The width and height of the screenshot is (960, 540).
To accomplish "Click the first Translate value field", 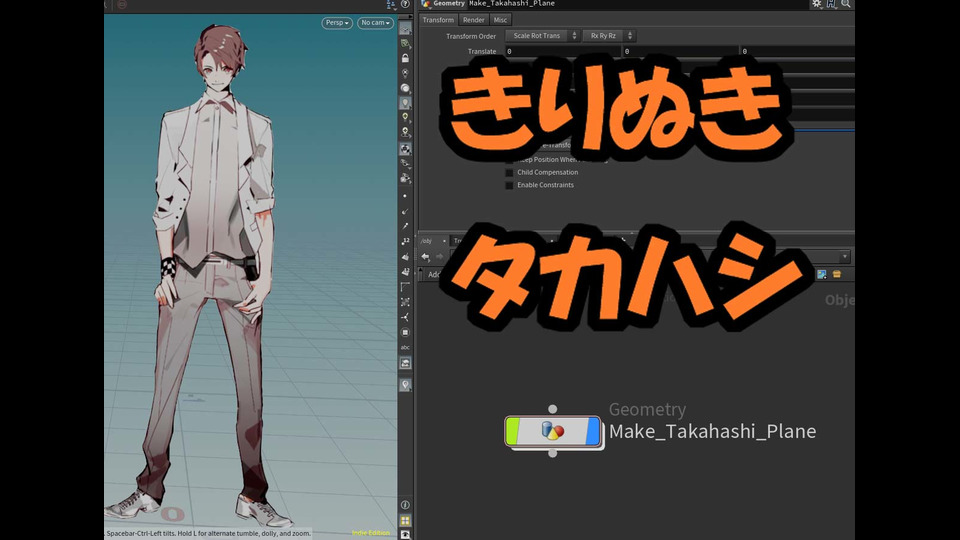I will [562, 51].
